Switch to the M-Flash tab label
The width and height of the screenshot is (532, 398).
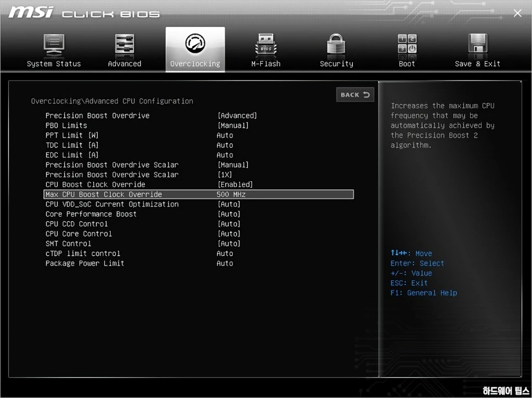click(x=265, y=64)
